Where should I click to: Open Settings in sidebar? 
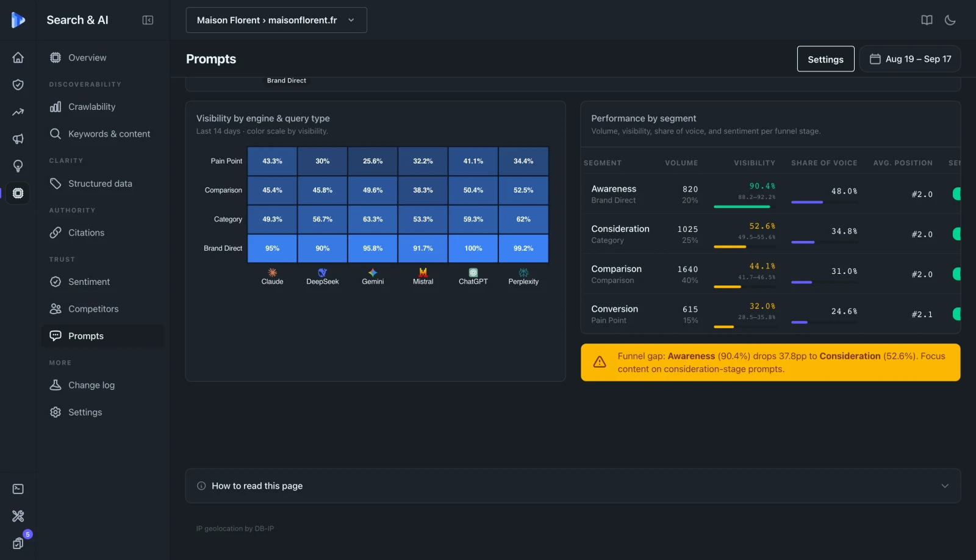pos(102,412)
